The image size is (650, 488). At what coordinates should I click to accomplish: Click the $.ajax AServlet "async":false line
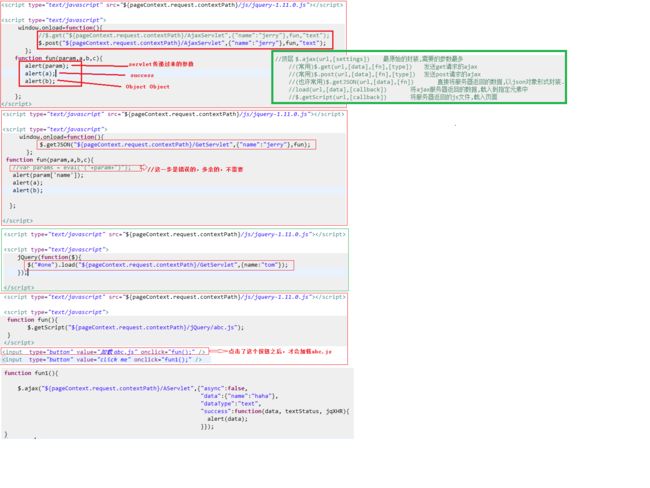coord(133,388)
